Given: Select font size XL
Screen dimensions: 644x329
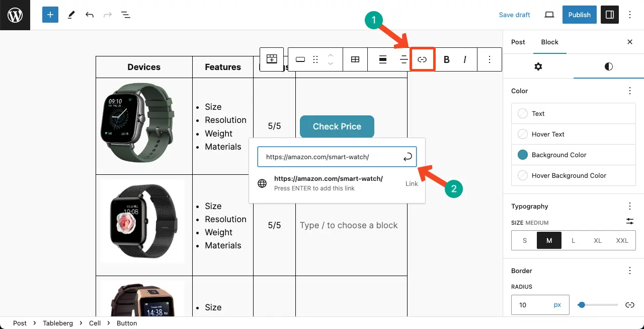Looking at the screenshot, I should tap(598, 240).
